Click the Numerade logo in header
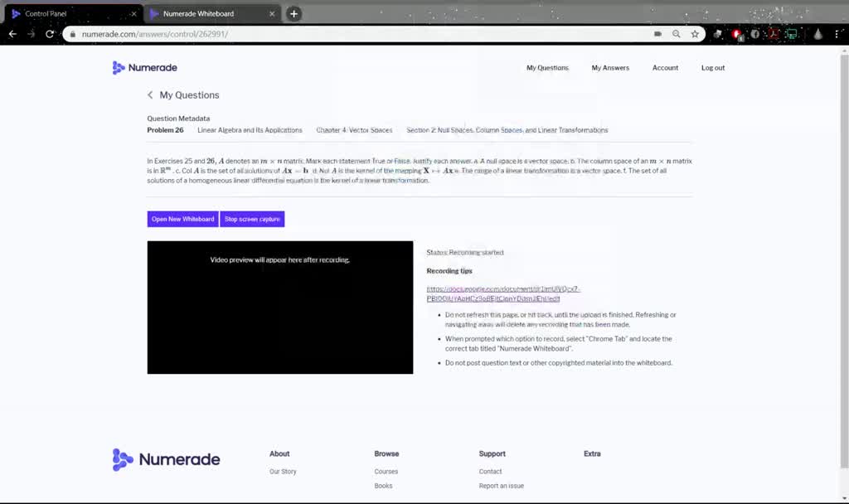This screenshot has height=504, width=849. pyautogui.click(x=144, y=68)
